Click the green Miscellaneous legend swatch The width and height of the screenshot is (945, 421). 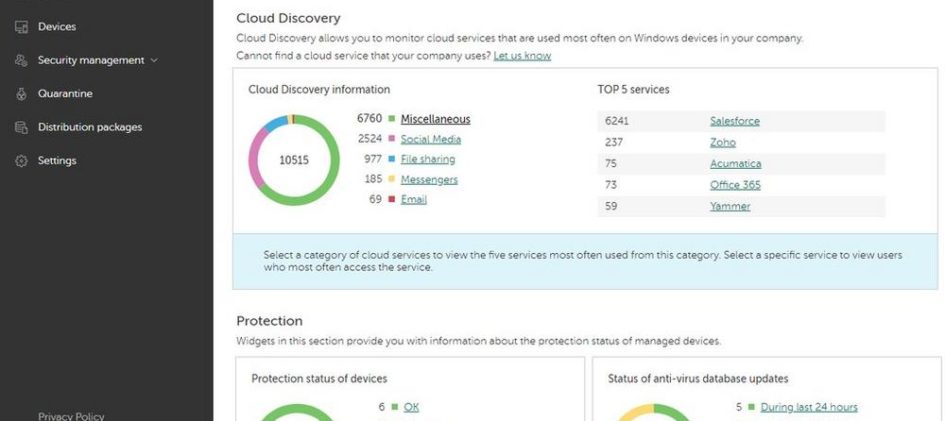click(x=392, y=119)
